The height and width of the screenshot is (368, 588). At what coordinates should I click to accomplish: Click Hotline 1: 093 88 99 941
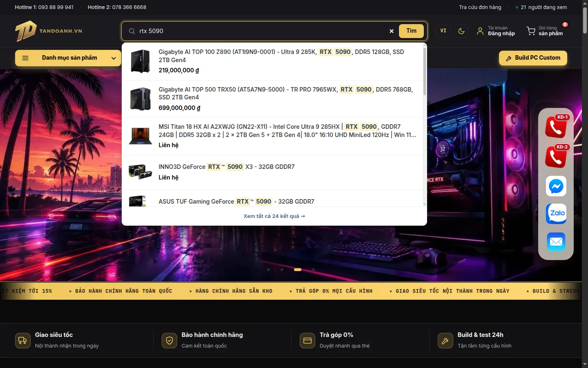(x=44, y=7)
